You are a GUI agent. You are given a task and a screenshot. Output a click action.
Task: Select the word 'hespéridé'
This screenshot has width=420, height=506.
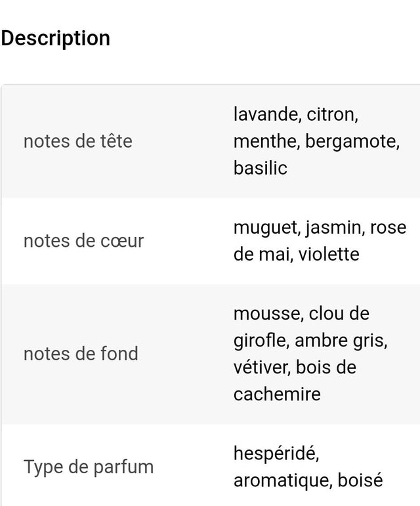coord(276,453)
